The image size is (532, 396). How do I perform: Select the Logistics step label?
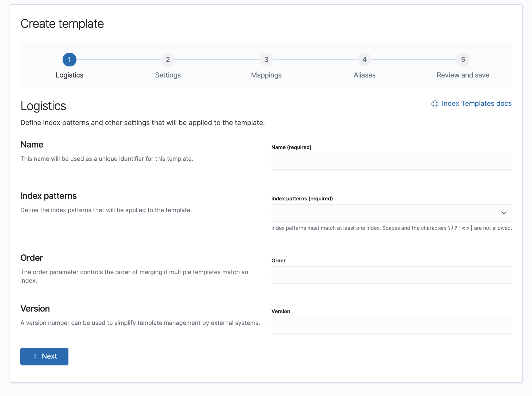click(70, 75)
